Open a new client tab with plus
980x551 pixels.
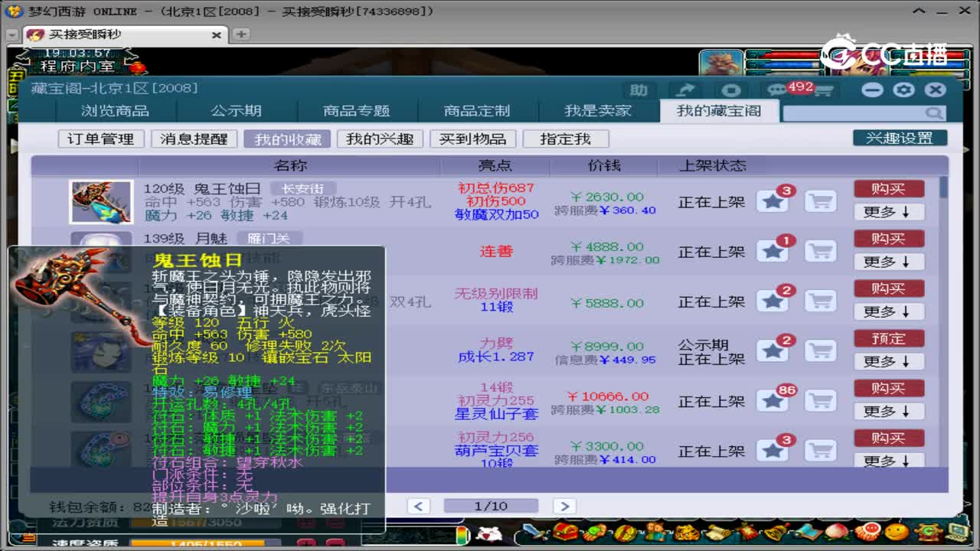click(241, 34)
